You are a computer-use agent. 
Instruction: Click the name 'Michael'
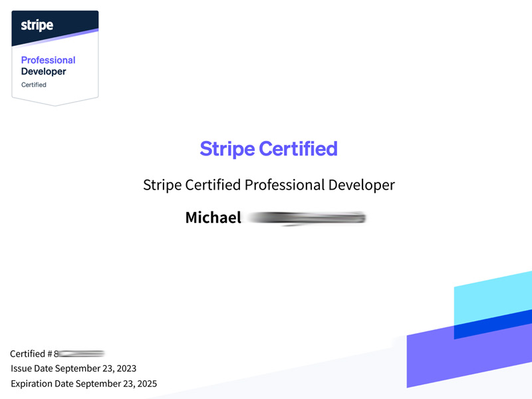click(213, 217)
